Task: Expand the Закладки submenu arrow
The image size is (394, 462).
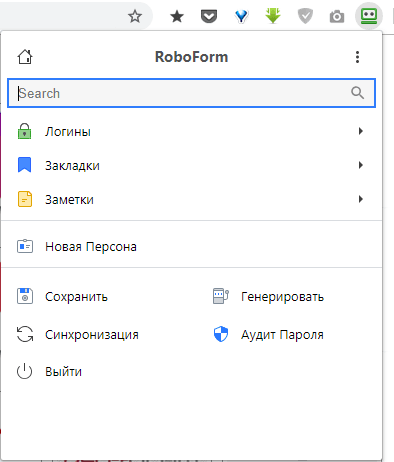Action: tap(360, 165)
